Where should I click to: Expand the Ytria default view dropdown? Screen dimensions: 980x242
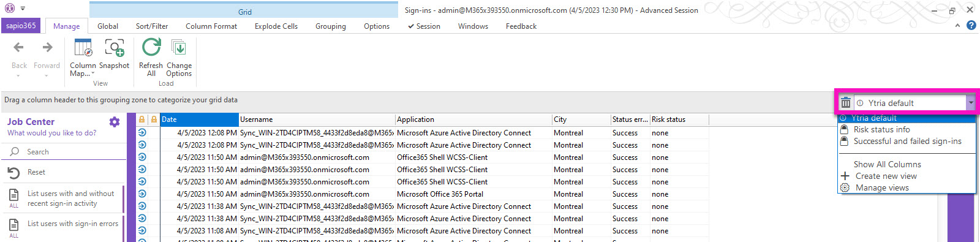(971, 103)
